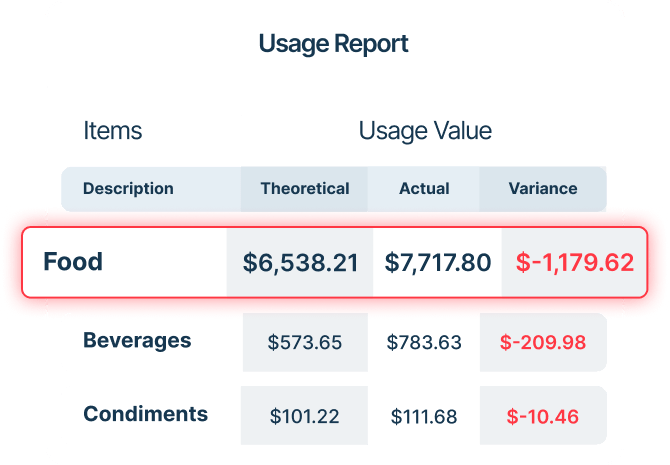Viewport: 670px width, 465px height.
Task: Click Food theoretical value $6,538.21
Action: pyautogui.click(x=300, y=263)
